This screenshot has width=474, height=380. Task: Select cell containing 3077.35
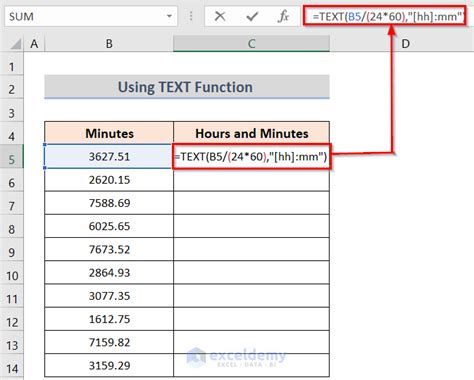click(109, 296)
